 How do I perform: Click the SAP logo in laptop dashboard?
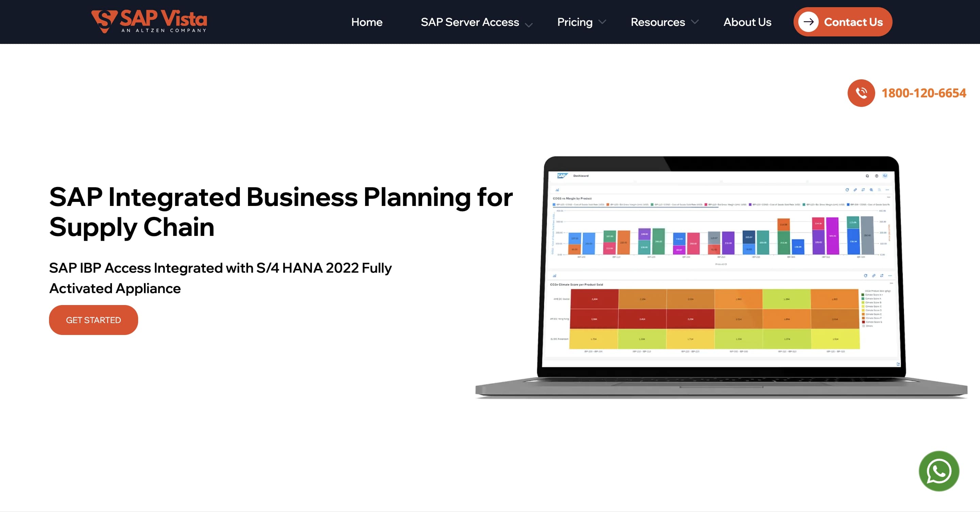[x=561, y=175]
